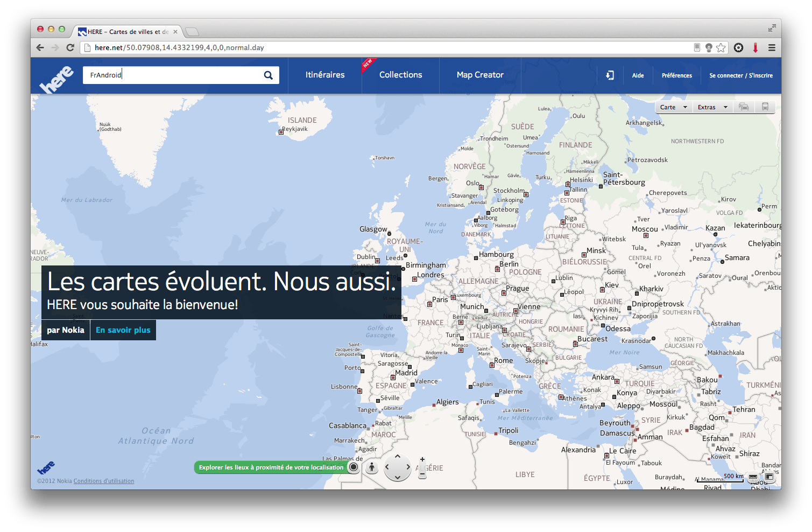The height and width of the screenshot is (532, 812).
Task: Activate the street-level pedestrian icon
Action: [372, 467]
